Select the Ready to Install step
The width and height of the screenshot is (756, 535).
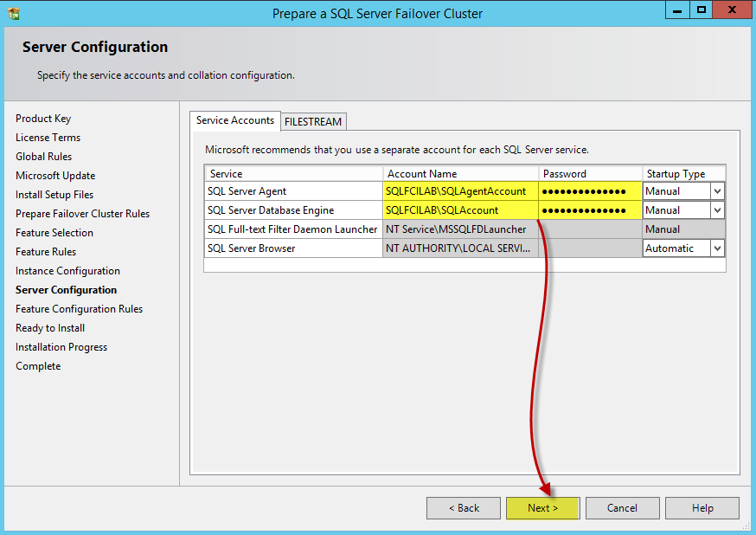pyautogui.click(x=50, y=328)
